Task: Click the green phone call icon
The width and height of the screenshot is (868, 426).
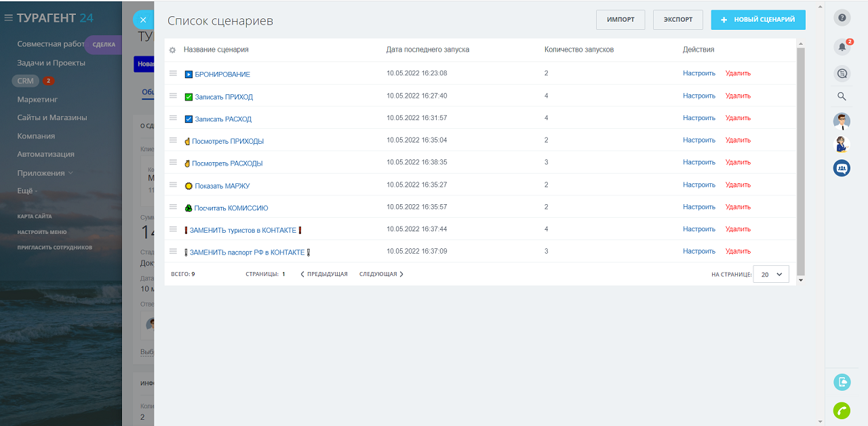Action: [x=842, y=410]
